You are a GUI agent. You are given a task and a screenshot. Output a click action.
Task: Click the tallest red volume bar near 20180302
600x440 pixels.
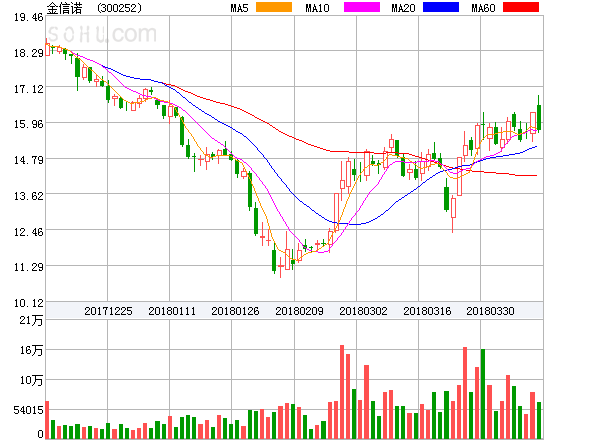tap(342, 392)
